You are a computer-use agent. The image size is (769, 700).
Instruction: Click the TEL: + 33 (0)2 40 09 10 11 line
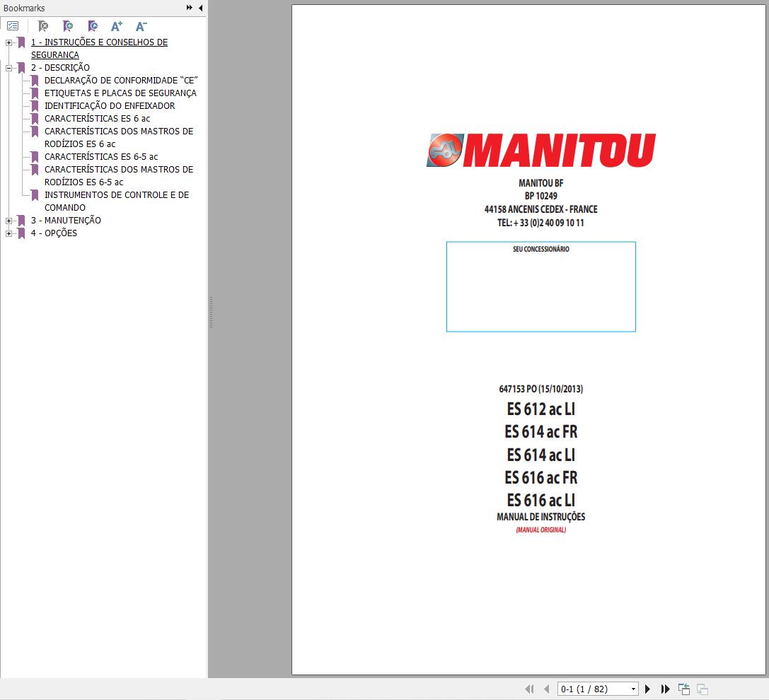click(541, 223)
